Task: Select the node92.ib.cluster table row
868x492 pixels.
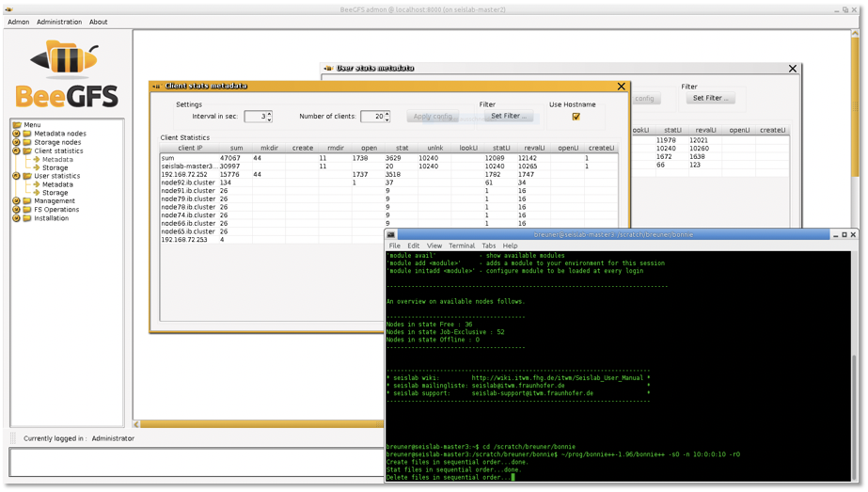Action: click(389, 183)
